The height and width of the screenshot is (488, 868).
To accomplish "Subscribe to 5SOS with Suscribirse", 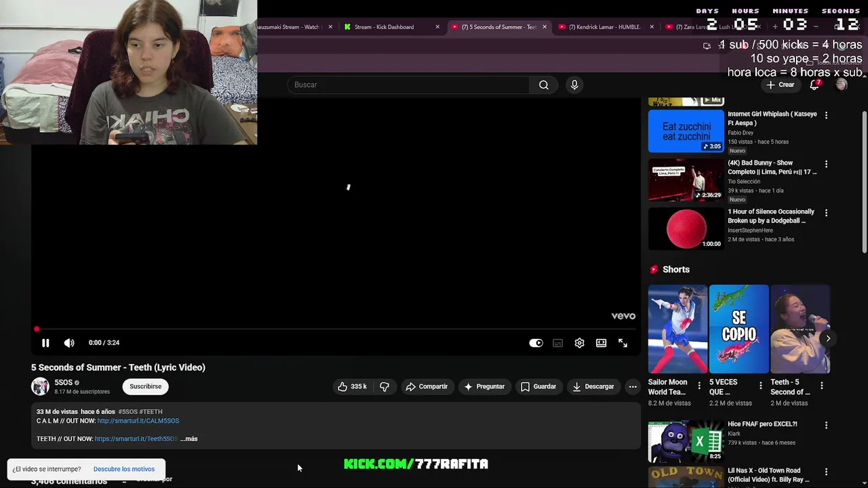I will click(x=146, y=386).
